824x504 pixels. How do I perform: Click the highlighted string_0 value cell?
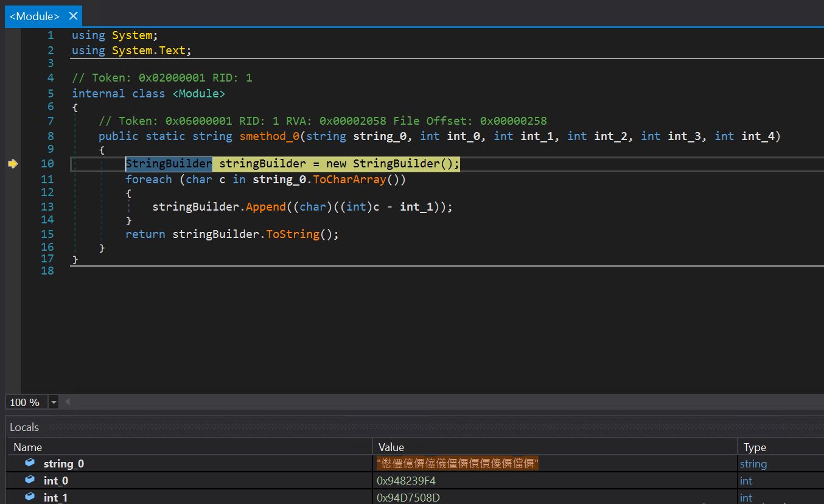(458, 464)
